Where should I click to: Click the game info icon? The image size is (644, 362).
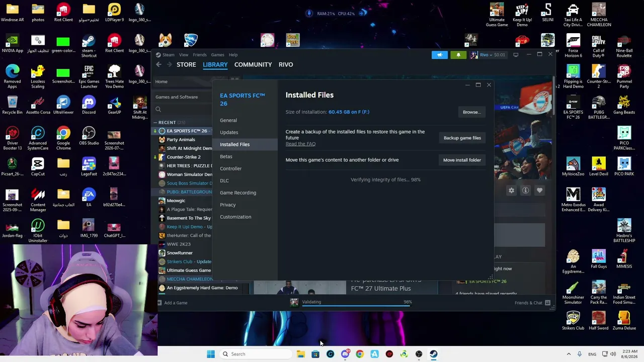tap(525, 191)
